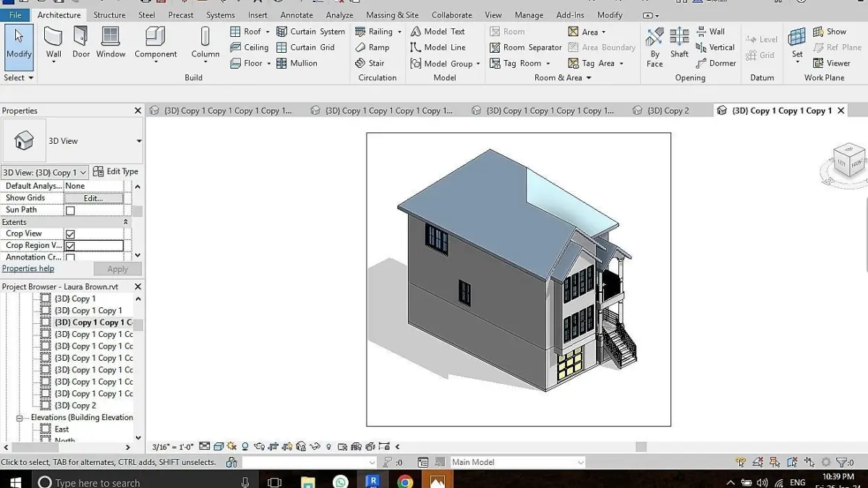Click the work plane Viewer tool
The image size is (868, 488).
click(832, 64)
